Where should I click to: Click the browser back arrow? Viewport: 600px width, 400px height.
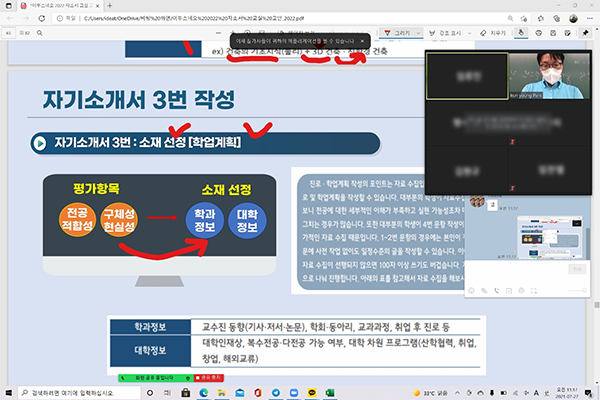coord(11,16)
